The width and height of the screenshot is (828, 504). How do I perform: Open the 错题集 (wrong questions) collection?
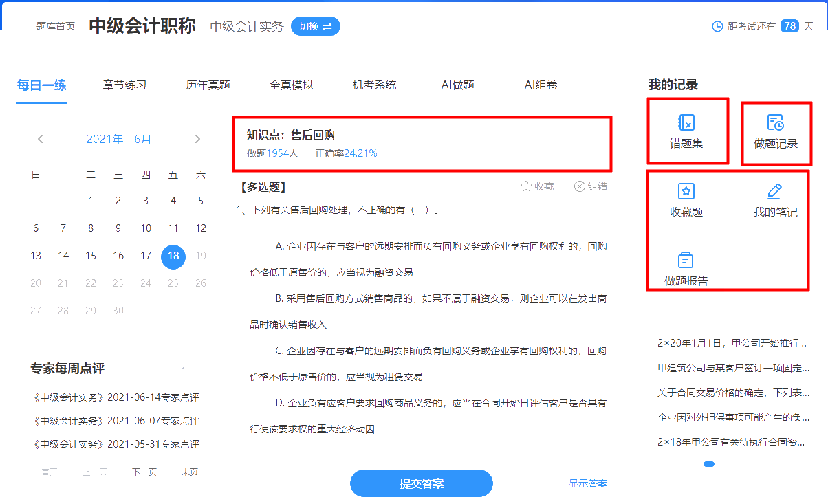click(687, 131)
